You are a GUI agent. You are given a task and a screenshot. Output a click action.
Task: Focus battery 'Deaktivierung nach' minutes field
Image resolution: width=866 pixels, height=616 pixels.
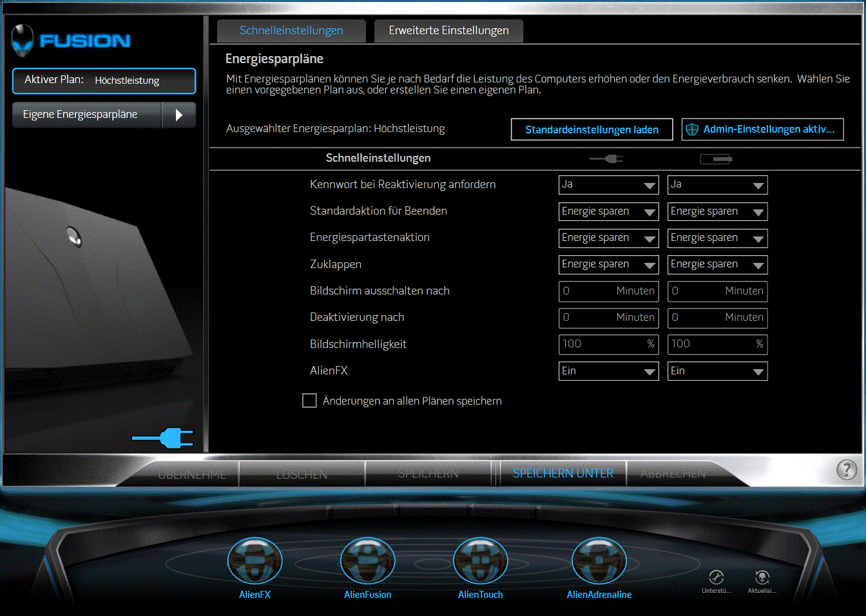(x=718, y=318)
